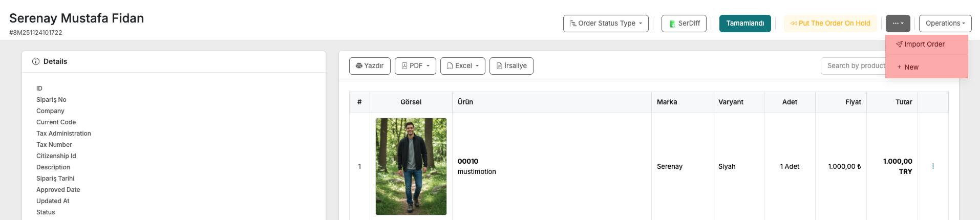980x220 pixels.
Task: Click the product code 00010
Action: coord(468,161)
